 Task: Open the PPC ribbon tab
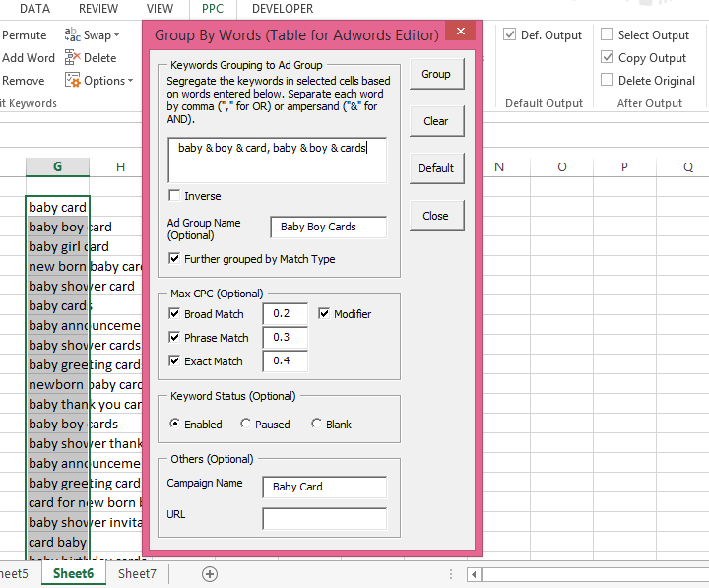click(213, 9)
